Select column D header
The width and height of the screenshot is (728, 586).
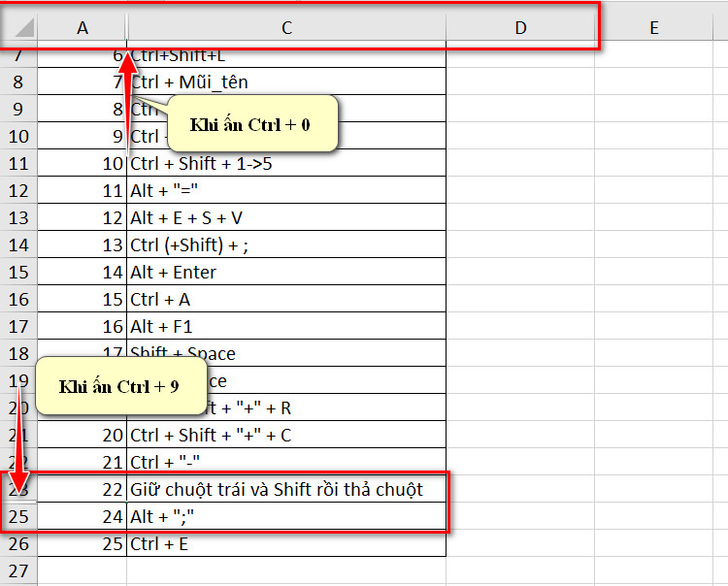point(520,28)
